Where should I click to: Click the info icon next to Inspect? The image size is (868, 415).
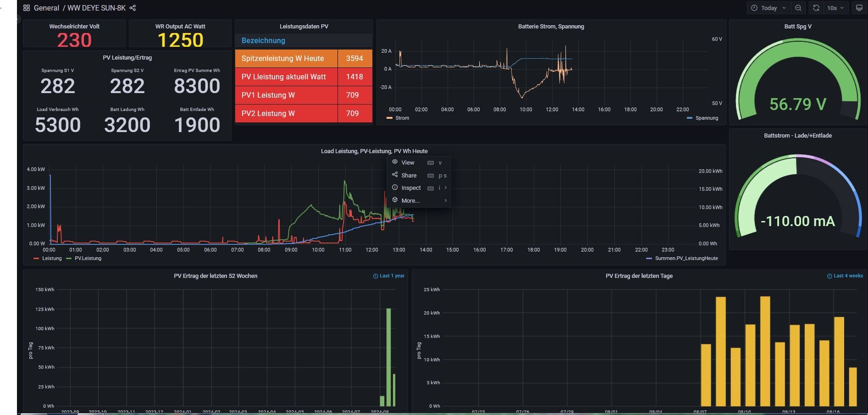pyautogui.click(x=395, y=188)
